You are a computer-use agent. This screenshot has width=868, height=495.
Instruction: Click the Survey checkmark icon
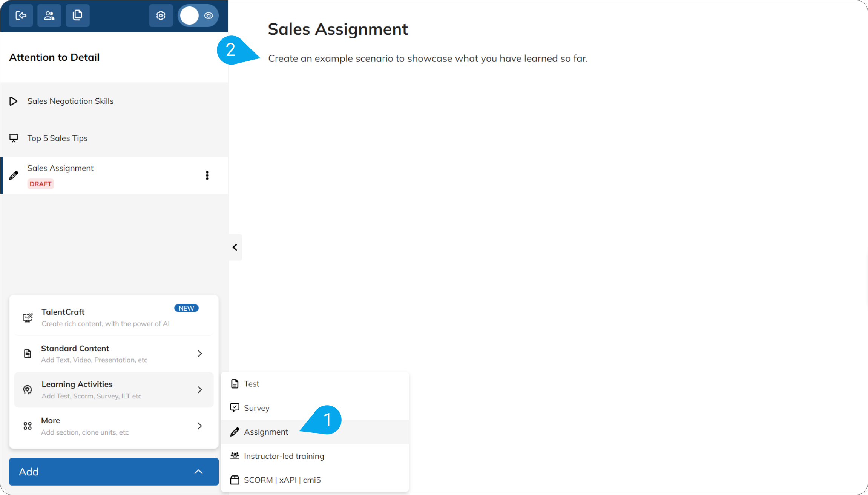235,407
